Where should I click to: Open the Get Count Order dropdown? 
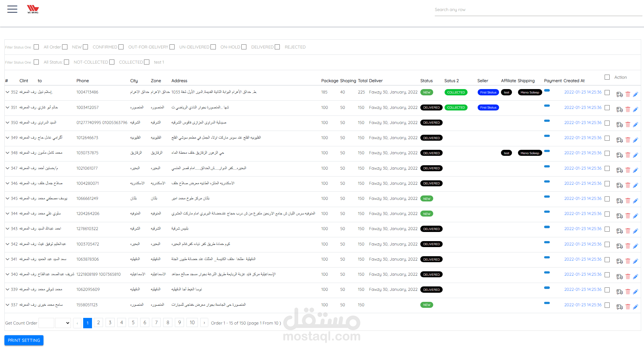63,323
